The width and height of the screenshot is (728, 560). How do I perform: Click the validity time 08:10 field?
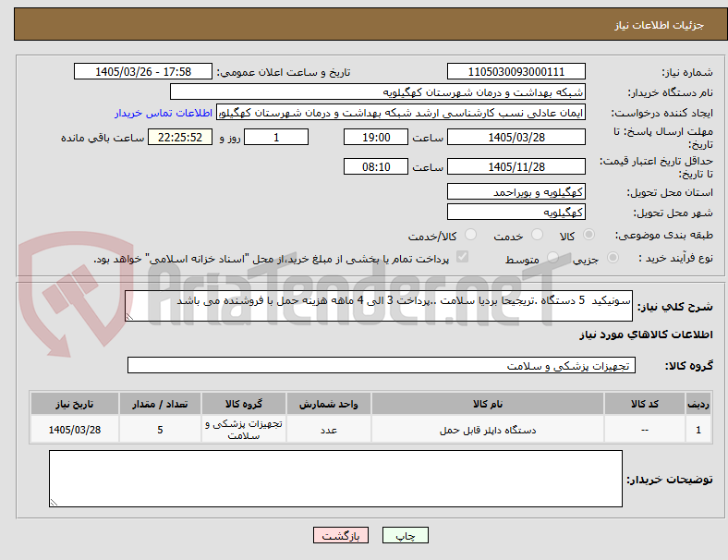tap(376, 166)
